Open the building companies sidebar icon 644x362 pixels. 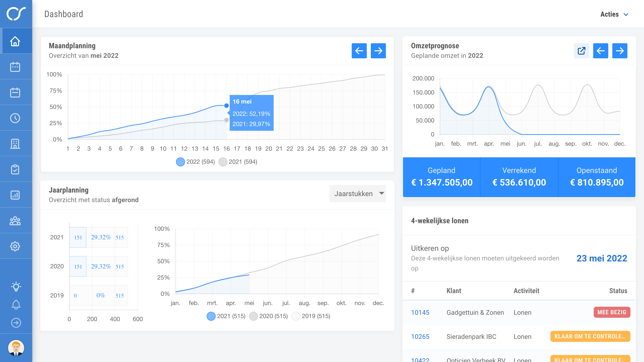(15, 144)
